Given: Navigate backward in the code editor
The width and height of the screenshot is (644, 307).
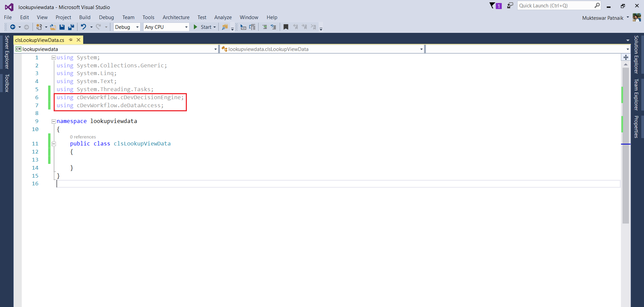Looking at the screenshot, I should [x=13, y=27].
